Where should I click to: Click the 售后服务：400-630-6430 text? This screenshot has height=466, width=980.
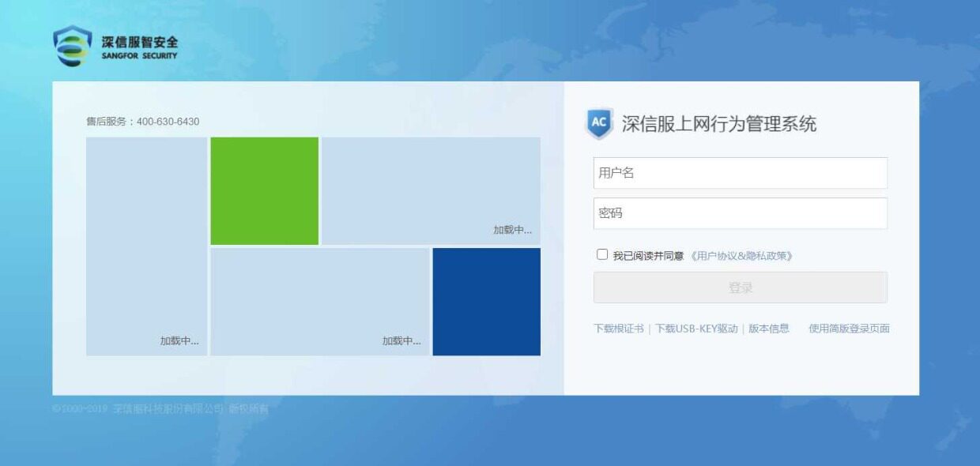tap(142, 122)
